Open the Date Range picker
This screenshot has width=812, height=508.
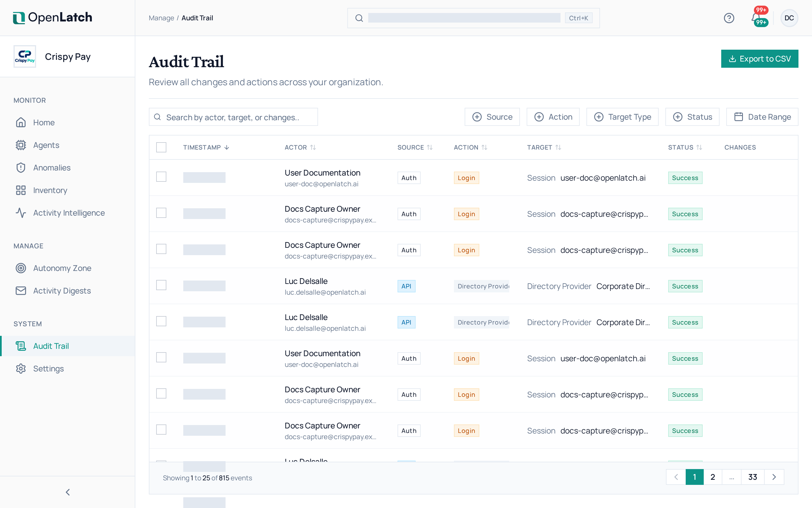[762, 117]
